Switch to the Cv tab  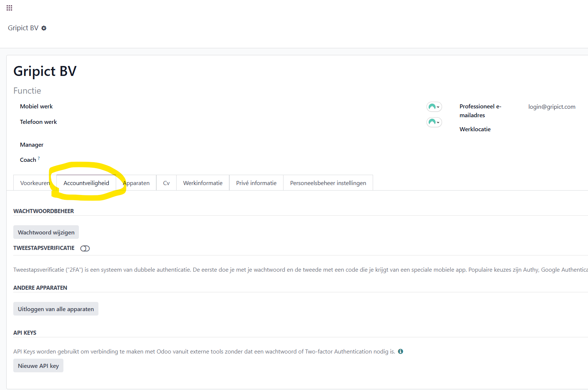166,183
